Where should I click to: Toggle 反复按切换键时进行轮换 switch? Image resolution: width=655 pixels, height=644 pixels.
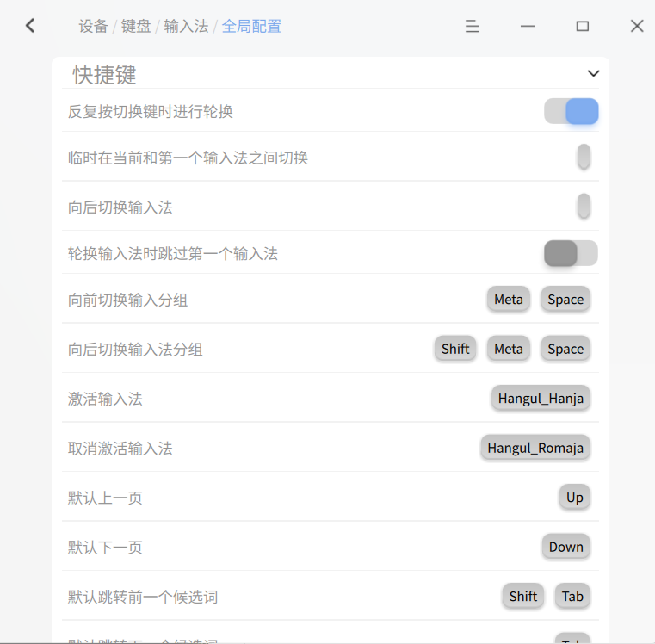point(571,111)
